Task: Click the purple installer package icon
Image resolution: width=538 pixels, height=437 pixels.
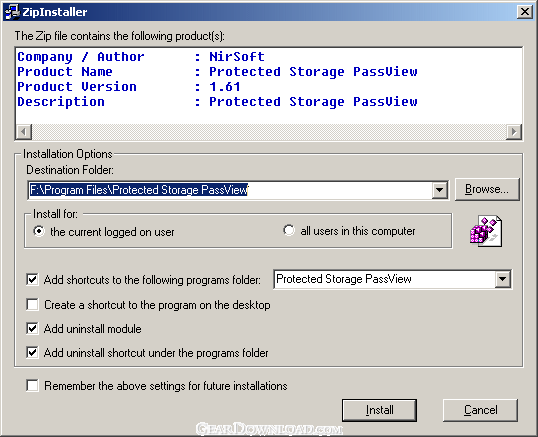Action: pos(486,231)
